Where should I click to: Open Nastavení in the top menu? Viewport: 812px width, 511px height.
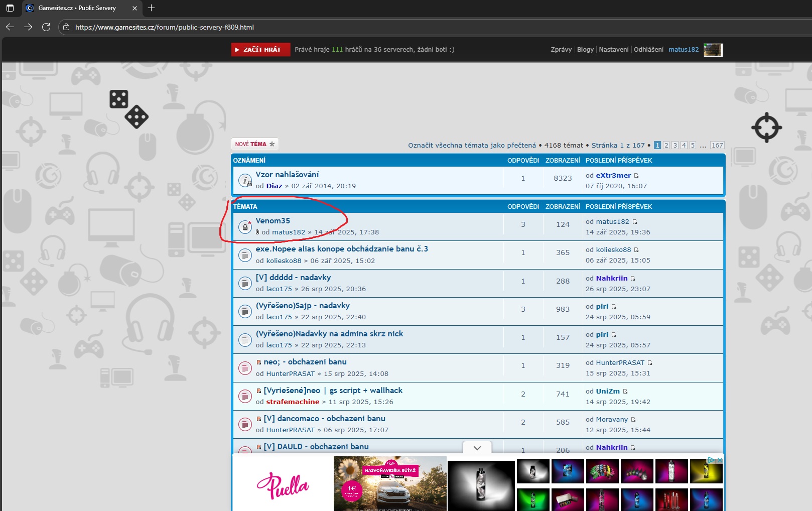(x=613, y=50)
